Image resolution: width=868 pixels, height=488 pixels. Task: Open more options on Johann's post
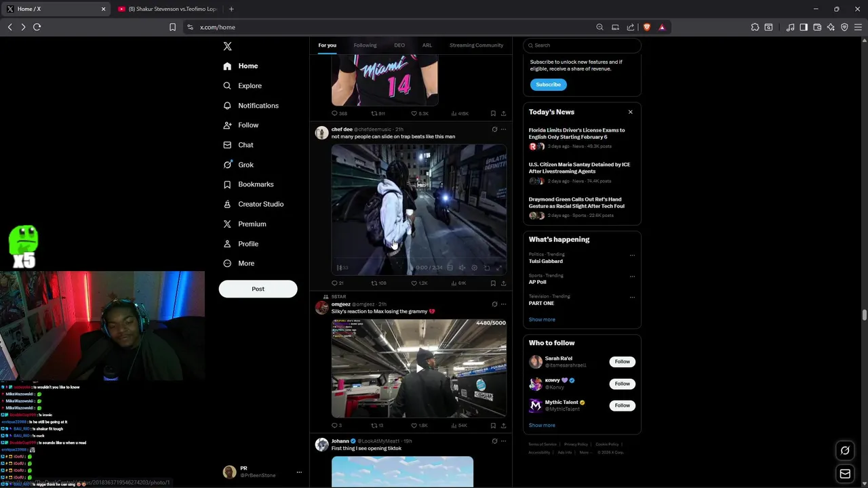(503, 441)
